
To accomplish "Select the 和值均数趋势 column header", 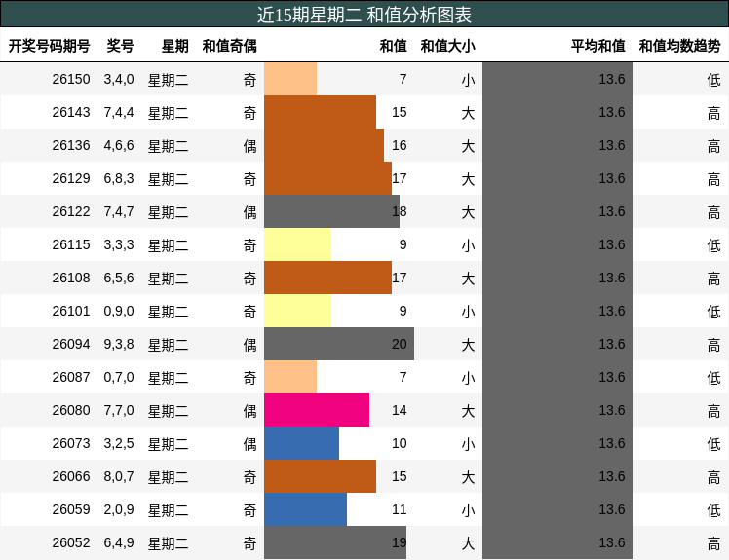I will point(679,46).
